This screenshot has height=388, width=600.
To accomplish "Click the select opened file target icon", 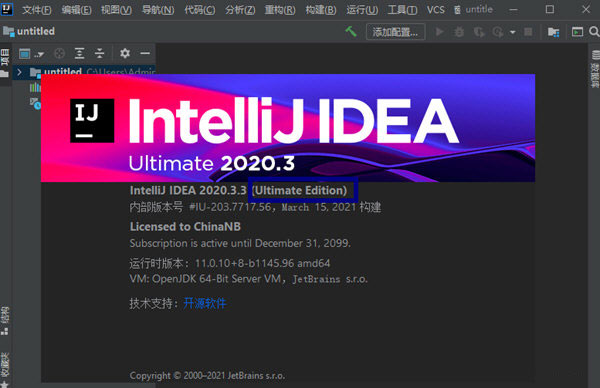I will [x=59, y=54].
